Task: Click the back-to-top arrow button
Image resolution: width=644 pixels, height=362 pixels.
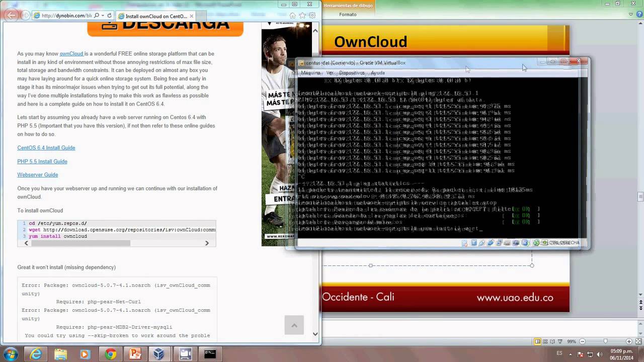Action: (x=294, y=325)
